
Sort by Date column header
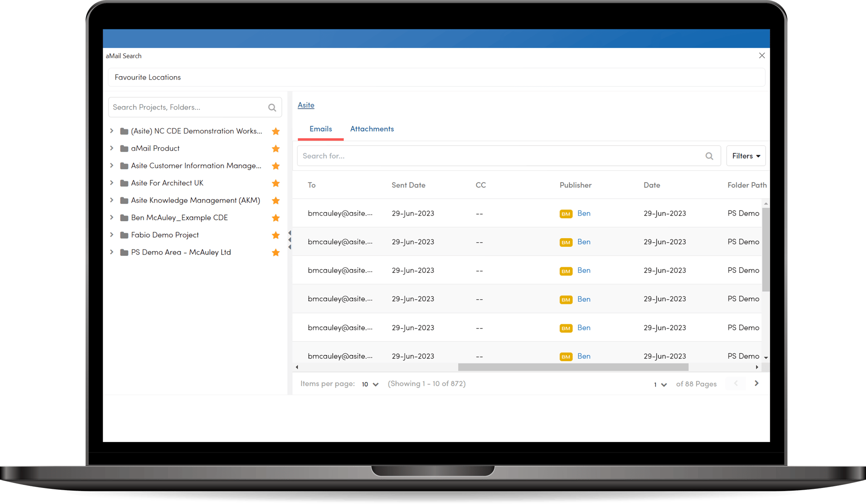coord(652,185)
